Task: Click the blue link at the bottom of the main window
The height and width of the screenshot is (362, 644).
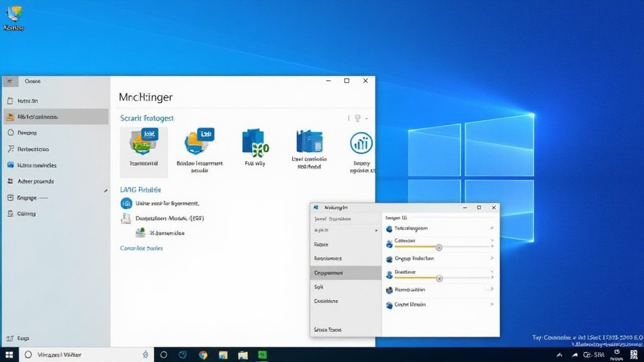Action: (141, 248)
